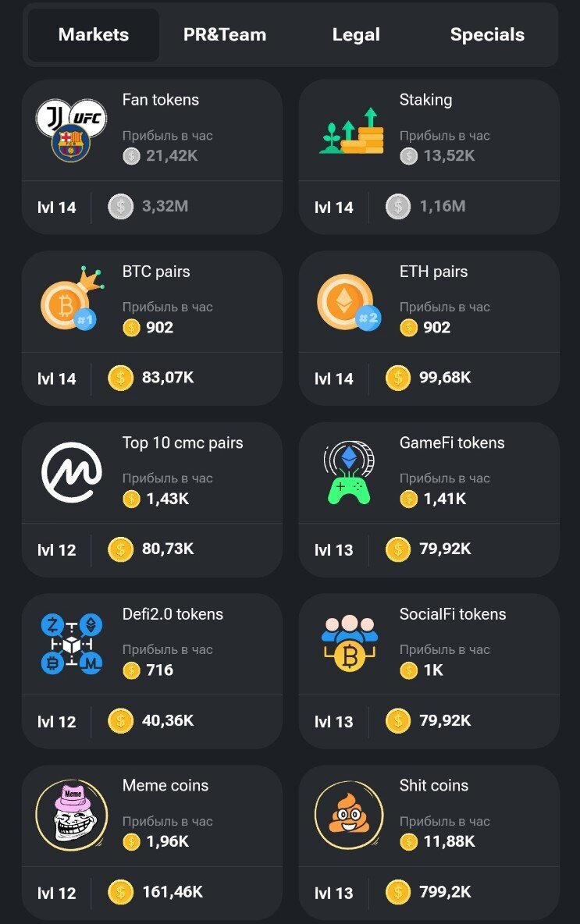Open the CoinMarketCap logo icon
This screenshot has width=580, height=924.
click(71, 473)
